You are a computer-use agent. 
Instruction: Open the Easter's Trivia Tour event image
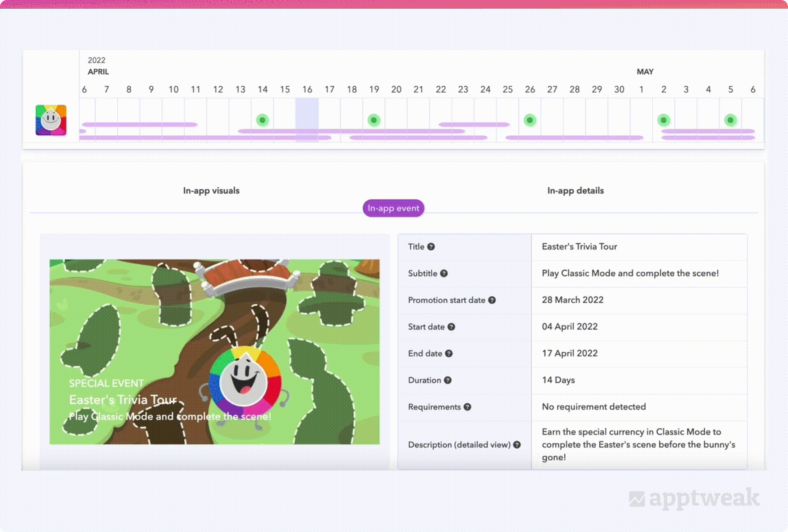tap(215, 352)
